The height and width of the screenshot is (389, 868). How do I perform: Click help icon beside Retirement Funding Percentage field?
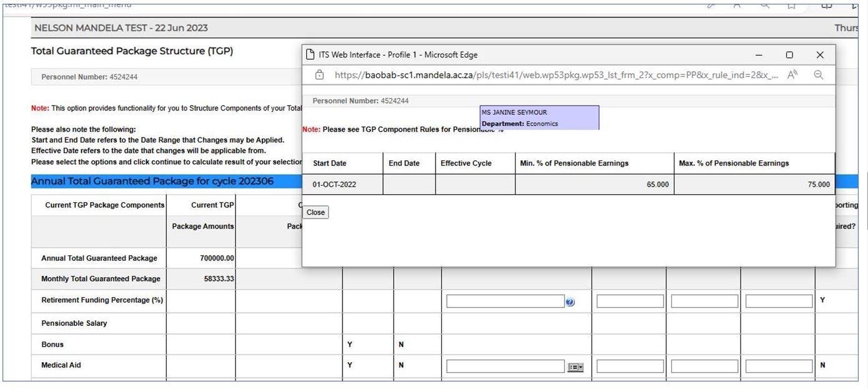570,302
